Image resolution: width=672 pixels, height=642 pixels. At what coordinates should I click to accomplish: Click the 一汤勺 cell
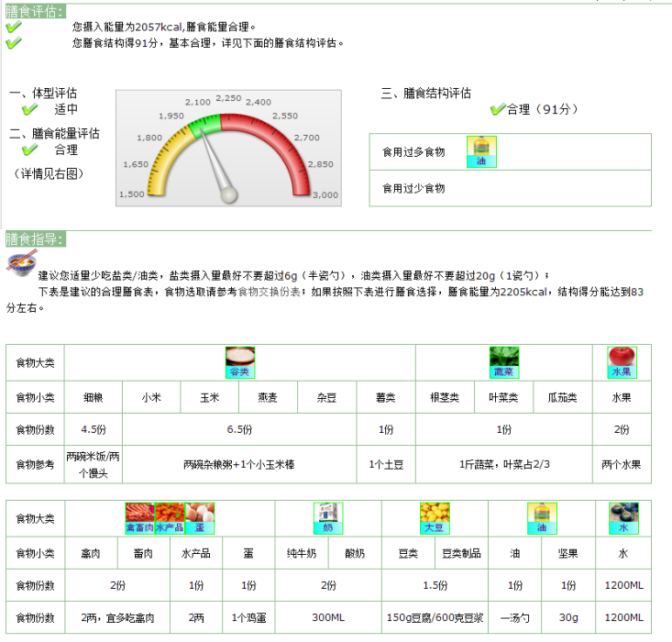pyautogui.click(x=514, y=617)
